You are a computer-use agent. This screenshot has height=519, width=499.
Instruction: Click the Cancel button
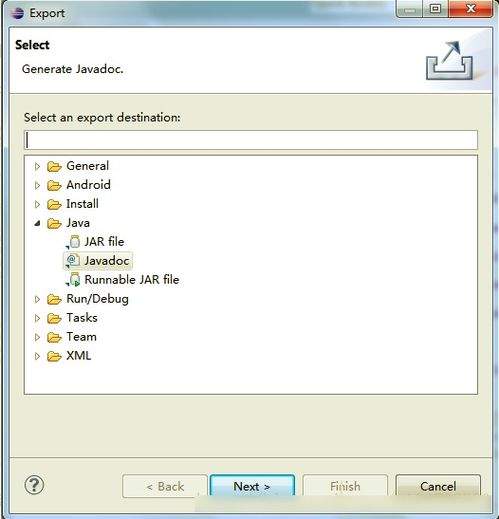pos(438,486)
